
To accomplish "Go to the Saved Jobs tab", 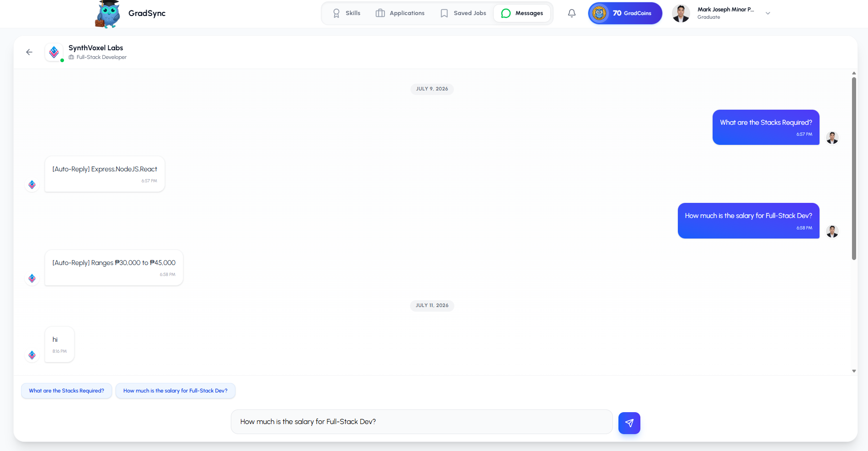I will point(463,13).
